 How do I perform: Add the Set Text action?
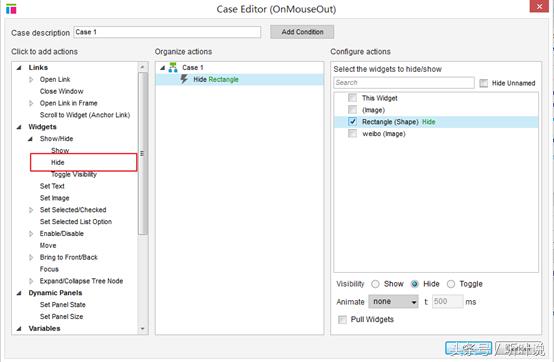tap(52, 186)
